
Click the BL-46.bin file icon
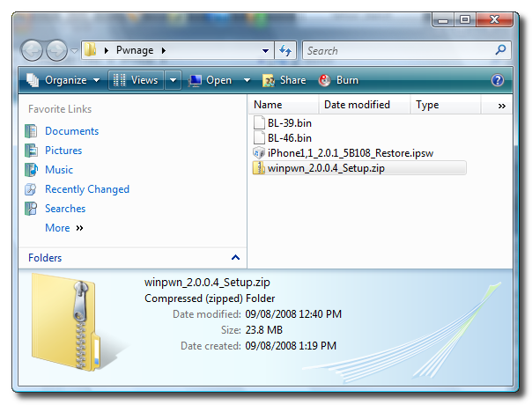[259, 137]
